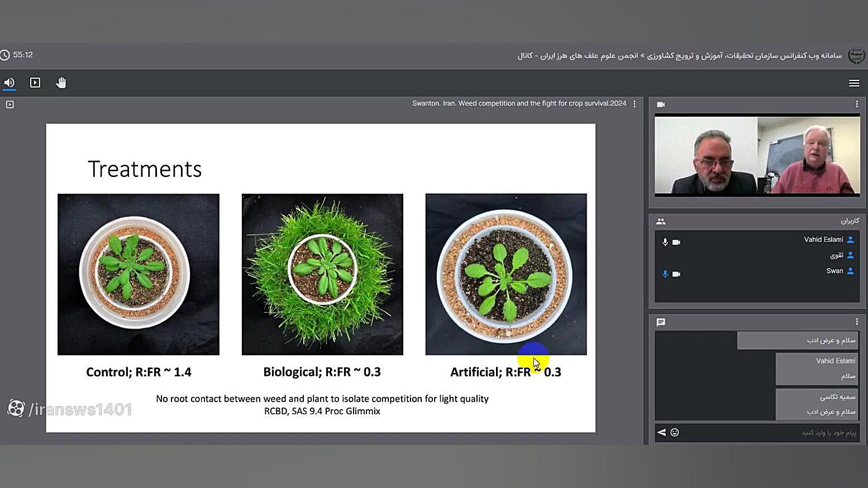Click the organization logo in the header
Image resolution: width=868 pixels, height=488 pixels.
click(856, 55)
